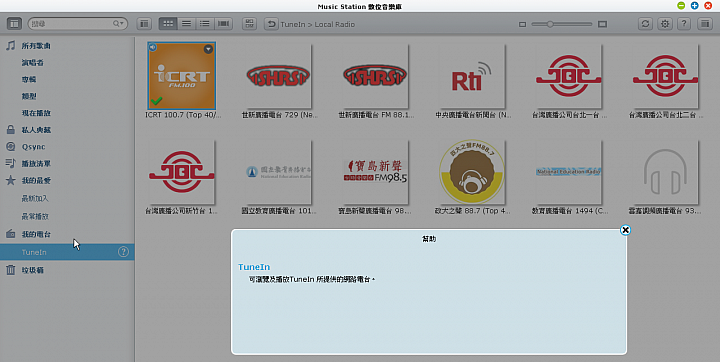The width and height of the screenshot is (720, 362).
Task: Select 台灣廣播公司台北一台 station thumbnail
Action: (568, 75)
